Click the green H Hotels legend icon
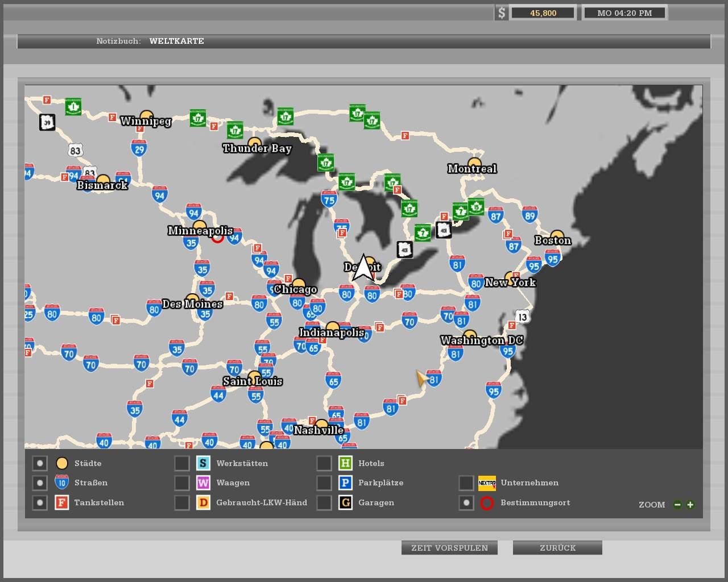This screenshot has width=728, height=582. click(x=345, y=463)
